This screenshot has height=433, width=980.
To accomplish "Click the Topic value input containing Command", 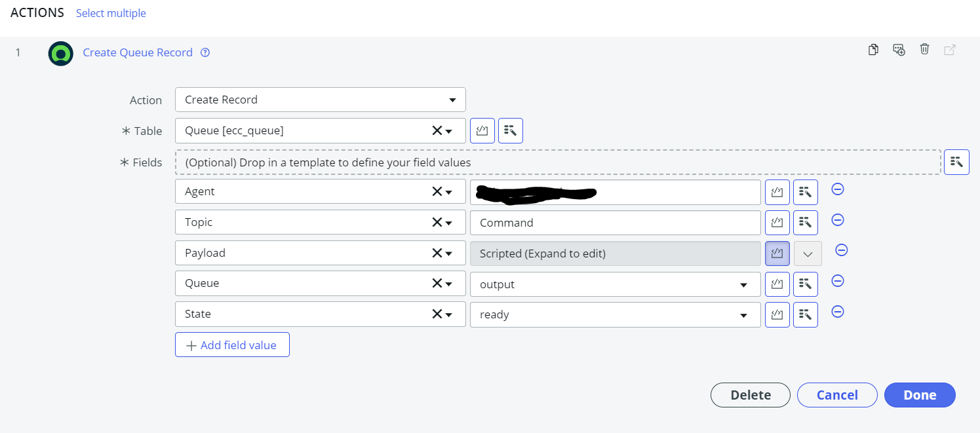I will tap(616, 223).
